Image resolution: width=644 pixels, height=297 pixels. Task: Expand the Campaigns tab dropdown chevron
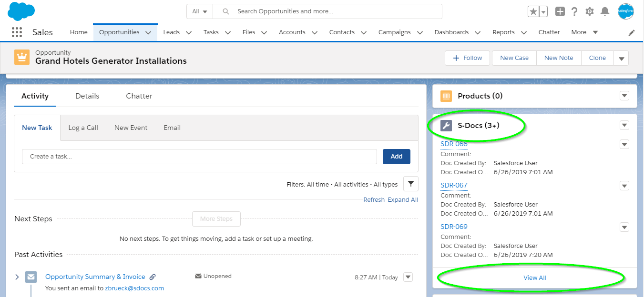[420, 33]
